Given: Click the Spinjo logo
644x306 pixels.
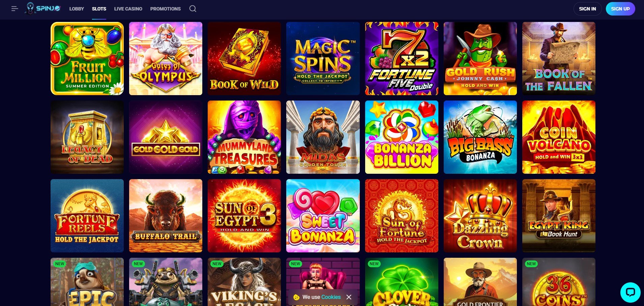Looking at the screenshot, I should (42, 9).
